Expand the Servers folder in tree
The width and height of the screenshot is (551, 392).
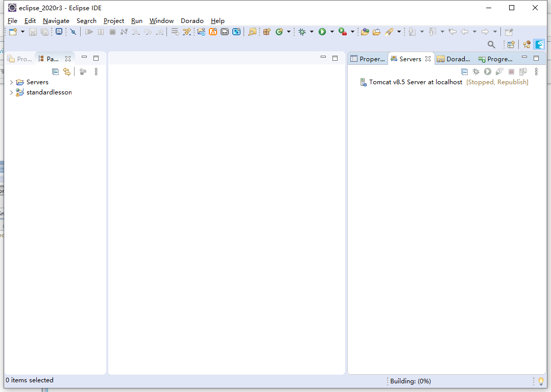12,82
